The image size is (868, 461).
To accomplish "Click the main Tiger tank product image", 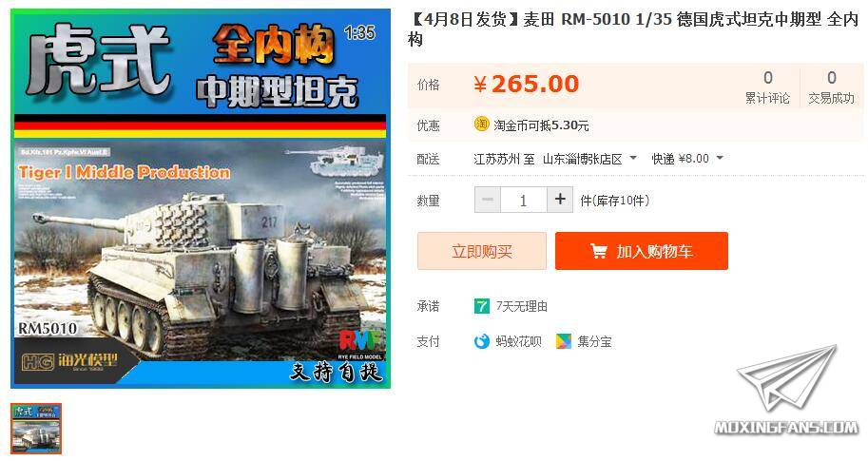I will 201,199.
